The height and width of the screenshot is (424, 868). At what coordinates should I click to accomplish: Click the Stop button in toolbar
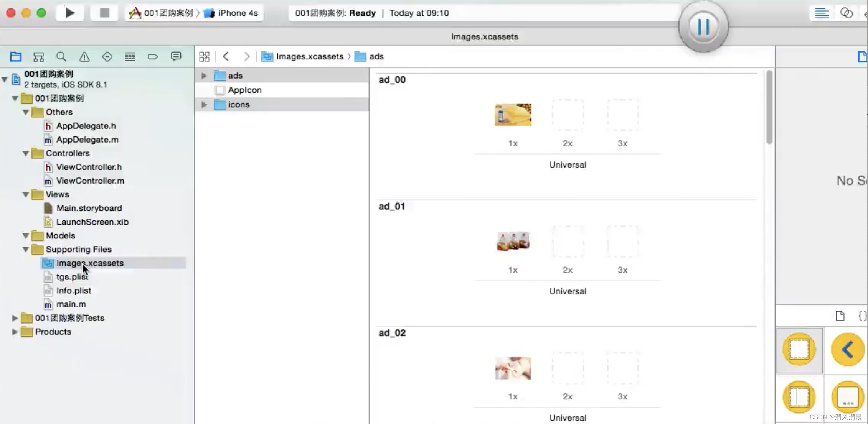pos(104,13)
